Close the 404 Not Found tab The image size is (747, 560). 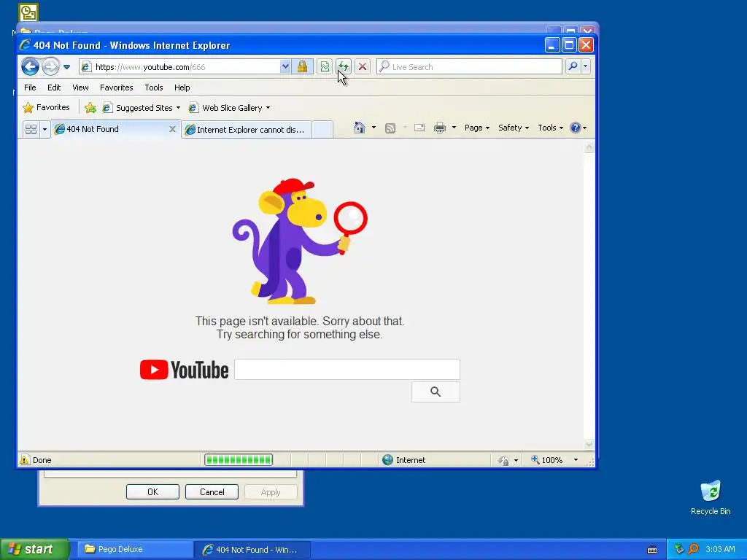172,129
